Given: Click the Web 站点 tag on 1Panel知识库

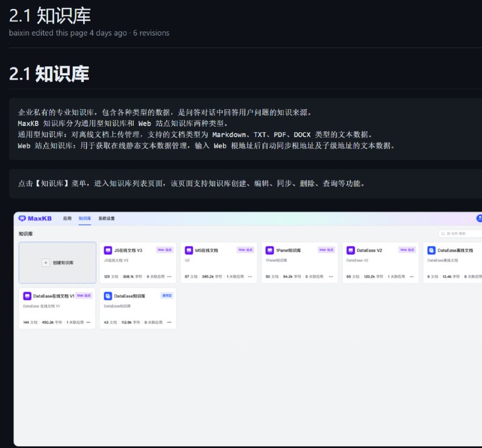Looking at the screenshot, I should tap(326, 250).
